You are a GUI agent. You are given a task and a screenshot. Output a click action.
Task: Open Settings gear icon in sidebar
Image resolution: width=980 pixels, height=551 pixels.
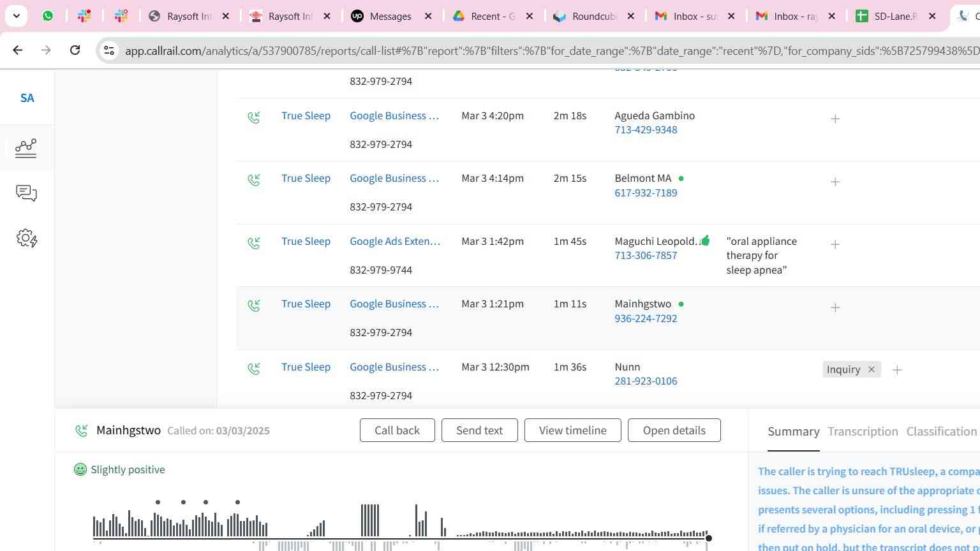coord(26,239)
